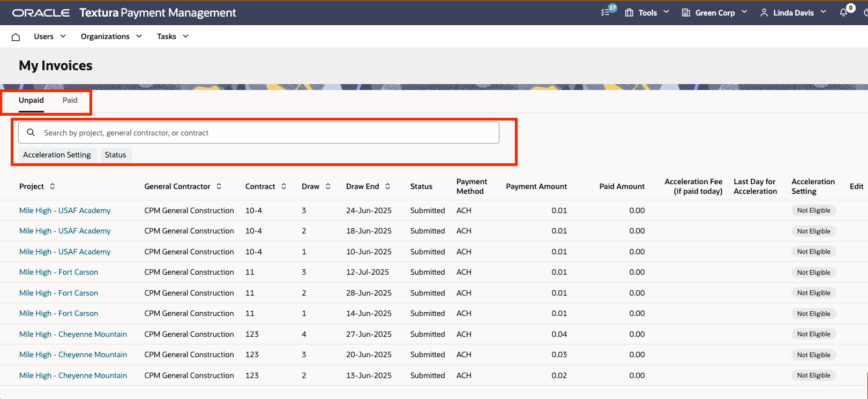Switch to the Unpaid tab
This screenshot has width=868, height=399.
click(x=31, y=100)
